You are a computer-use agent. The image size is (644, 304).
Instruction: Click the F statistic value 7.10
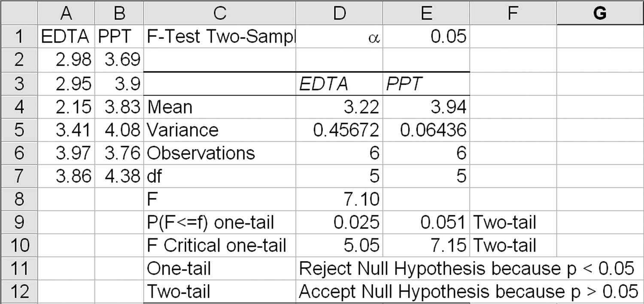[339, 199]
